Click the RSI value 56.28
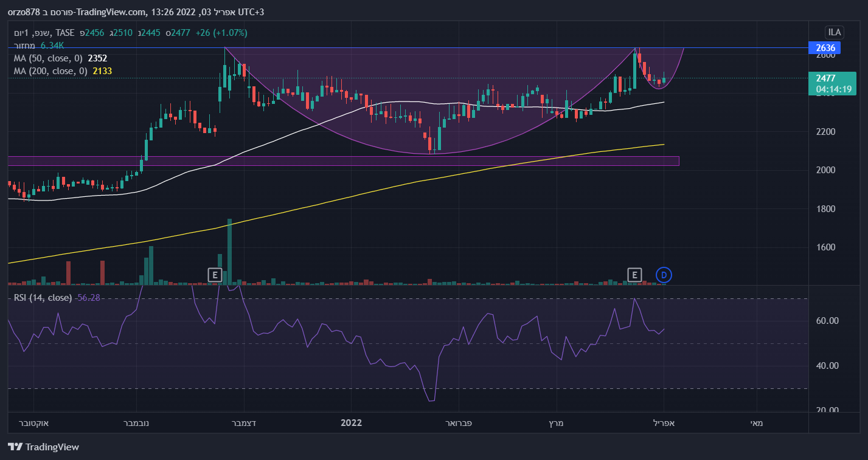This screenshot has height=460, width=868. coord(89,298)
